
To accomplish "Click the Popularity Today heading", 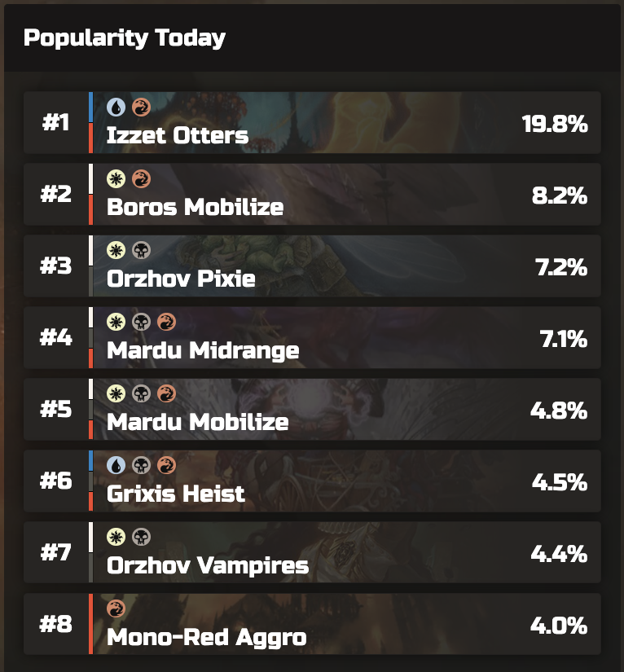I will [x=125, y=38].
